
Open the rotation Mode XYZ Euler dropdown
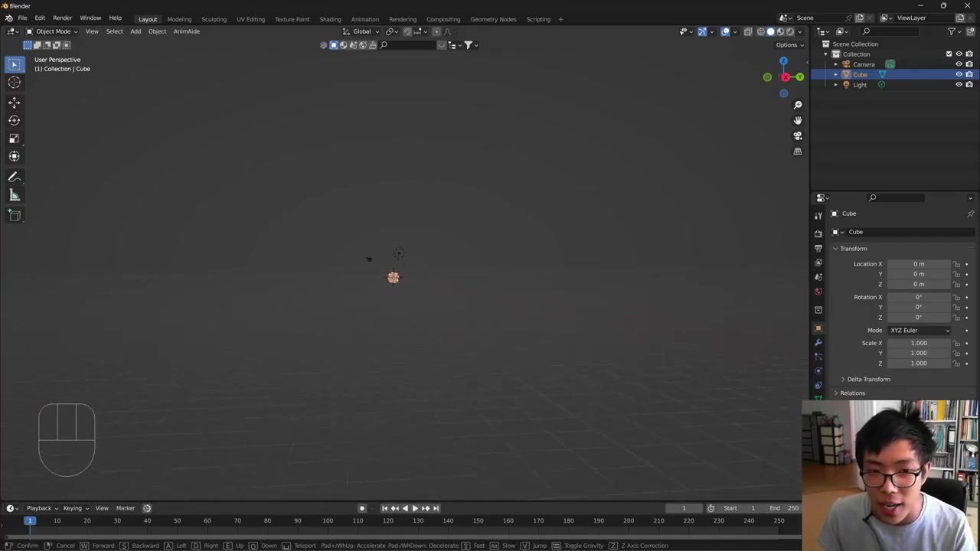pyautogui.click(x=919, y=331)
